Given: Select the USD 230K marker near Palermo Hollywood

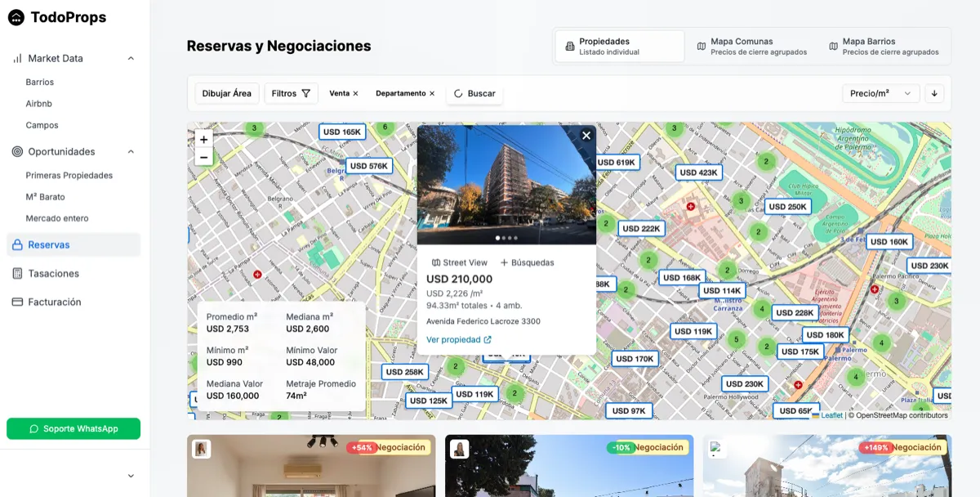Looking at the screenshot, I should 744,383.
